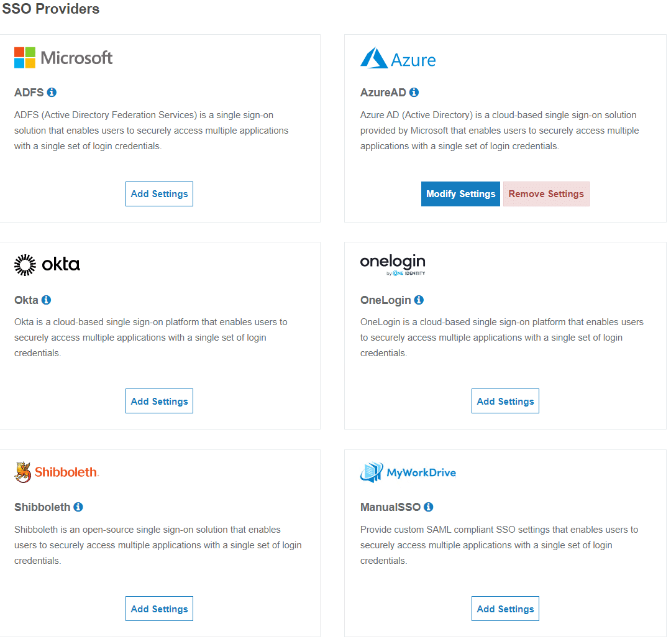Click the MyWorkDrive logo
Viewport: 671px width, 644px height.
click(x=408, y=472)
